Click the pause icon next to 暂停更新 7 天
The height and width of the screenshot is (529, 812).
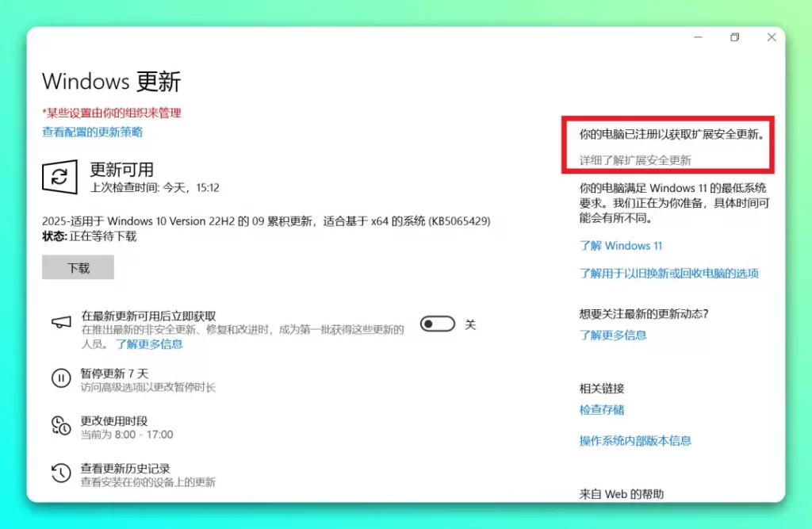click(x=61, y=378)
